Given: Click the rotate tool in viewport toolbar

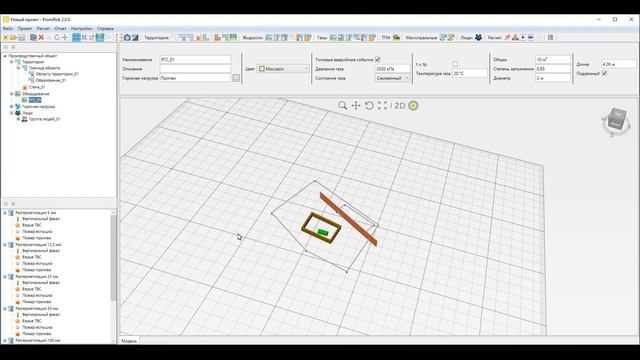Looking at the screenshot, I should click(x=369, y=106).
